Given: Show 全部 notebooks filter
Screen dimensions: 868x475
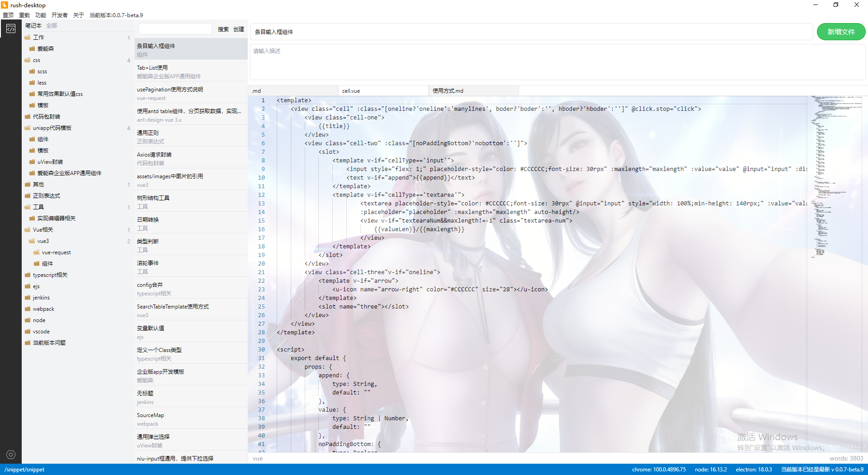Looking at the screenshot, I should click(52, 26).
